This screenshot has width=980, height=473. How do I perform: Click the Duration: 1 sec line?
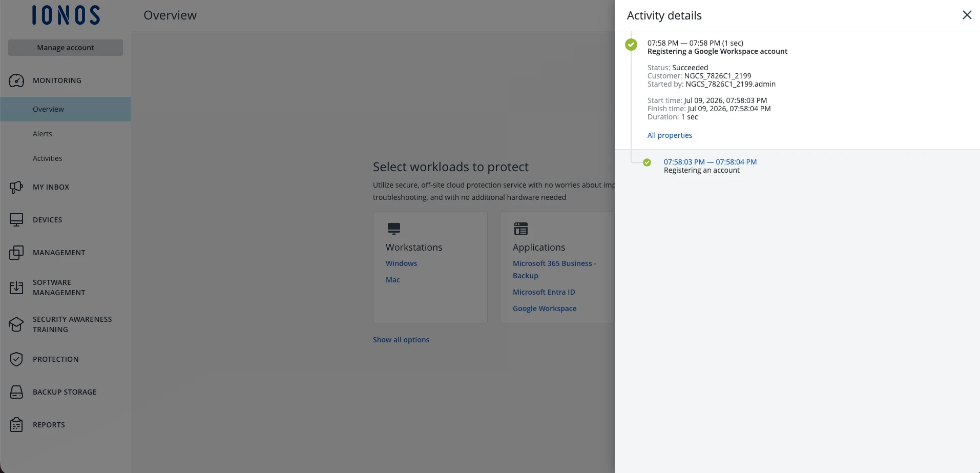click(673, 117)
